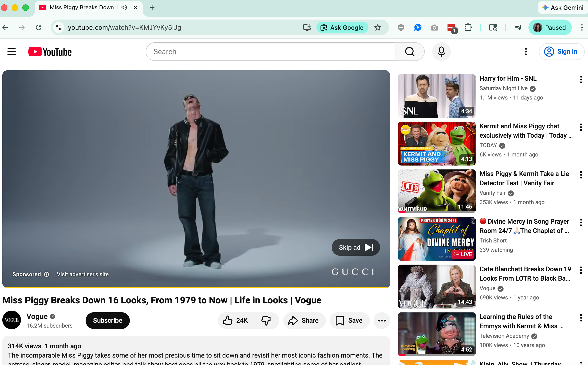This screenshot has height=365, width=588.
Task: Open the Kermit and Miss Piggy Today thumbnail
Action: (x=436, y=143)
